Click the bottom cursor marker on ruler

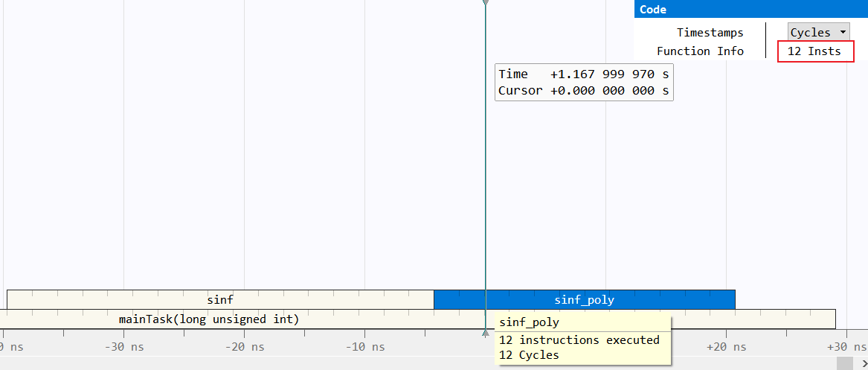click(x=486, y=333)
